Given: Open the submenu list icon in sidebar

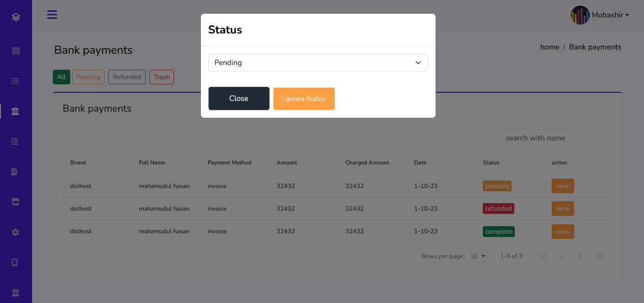Looking at the screenshot, I should (15, 141).
